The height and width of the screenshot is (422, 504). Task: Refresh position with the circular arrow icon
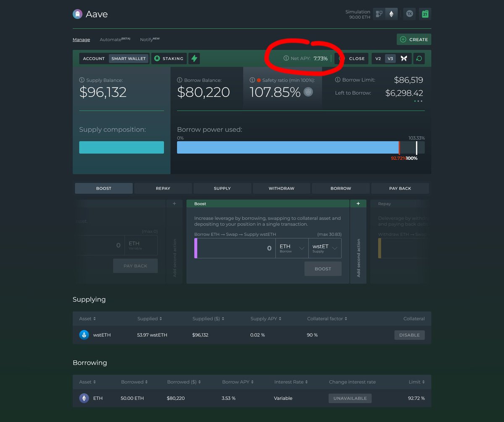tap(419, 58)
